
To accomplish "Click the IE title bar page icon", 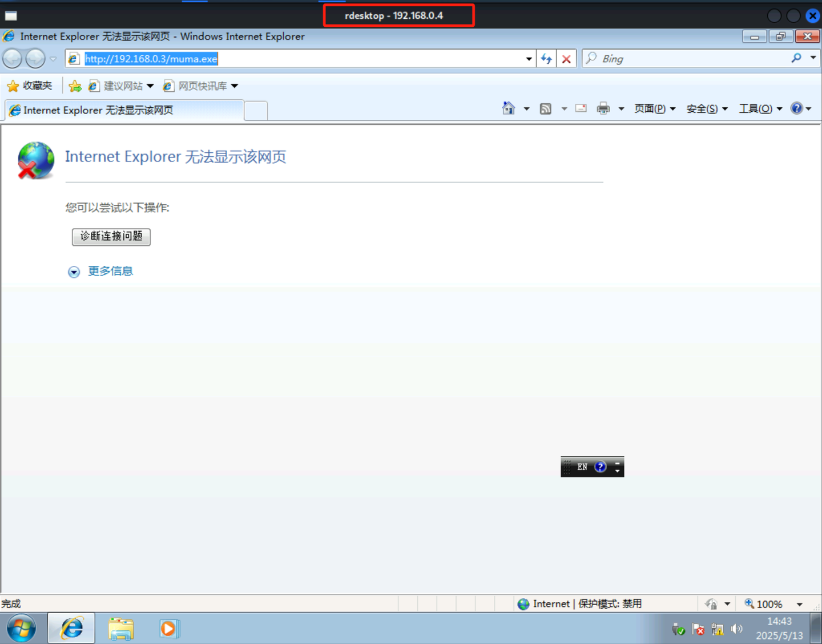I will (x=9, y=37).
